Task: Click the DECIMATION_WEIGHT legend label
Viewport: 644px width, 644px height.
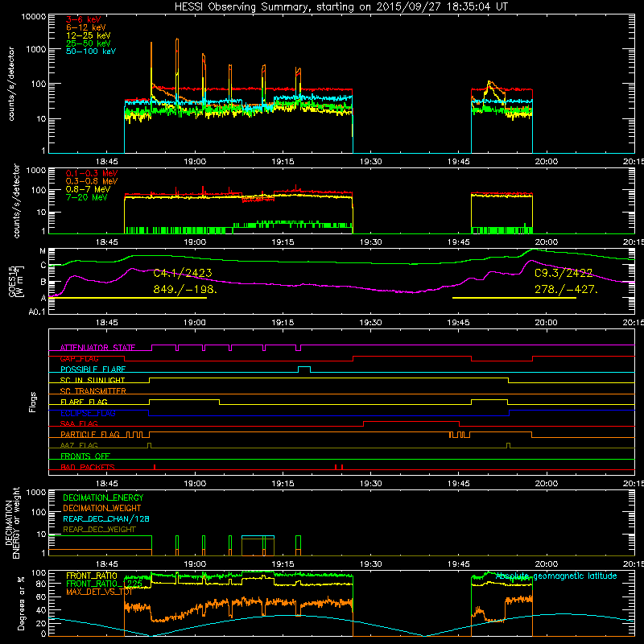Action: point(102,508)
